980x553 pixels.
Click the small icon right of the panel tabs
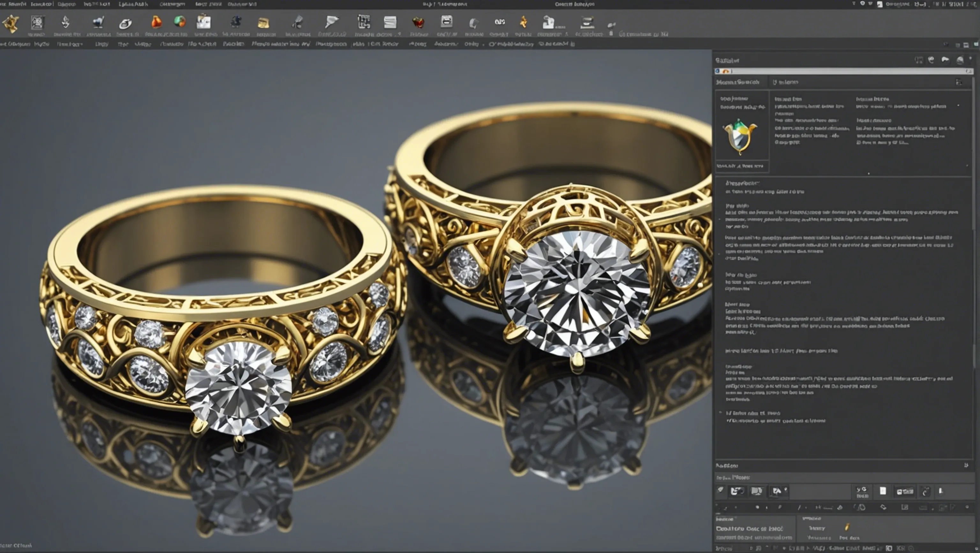(x=959, y=82)
